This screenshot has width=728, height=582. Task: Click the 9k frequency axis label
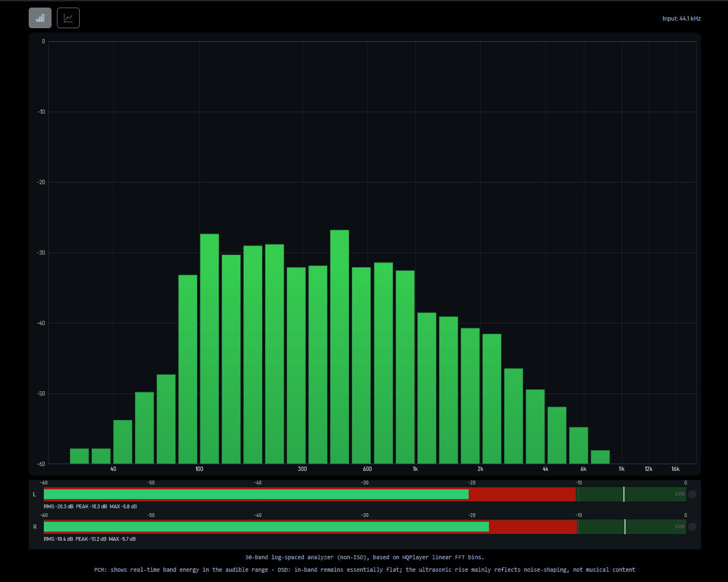pyautogui.click(x=622, y=469)
